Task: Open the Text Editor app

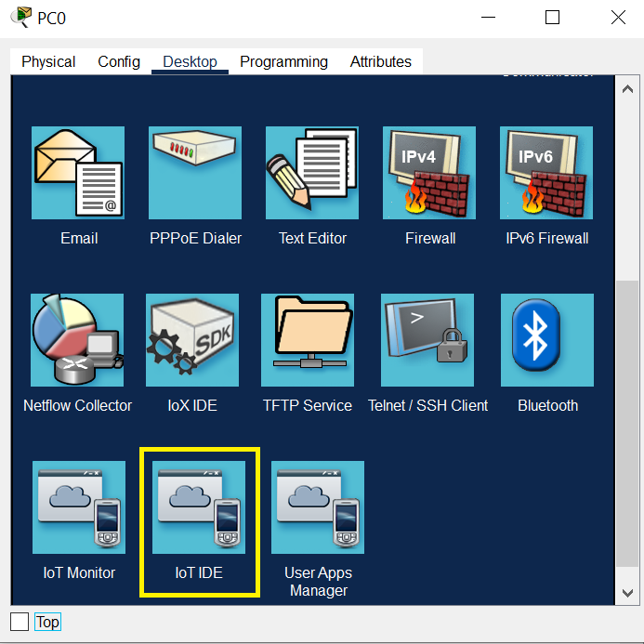Action: [312, 173]
